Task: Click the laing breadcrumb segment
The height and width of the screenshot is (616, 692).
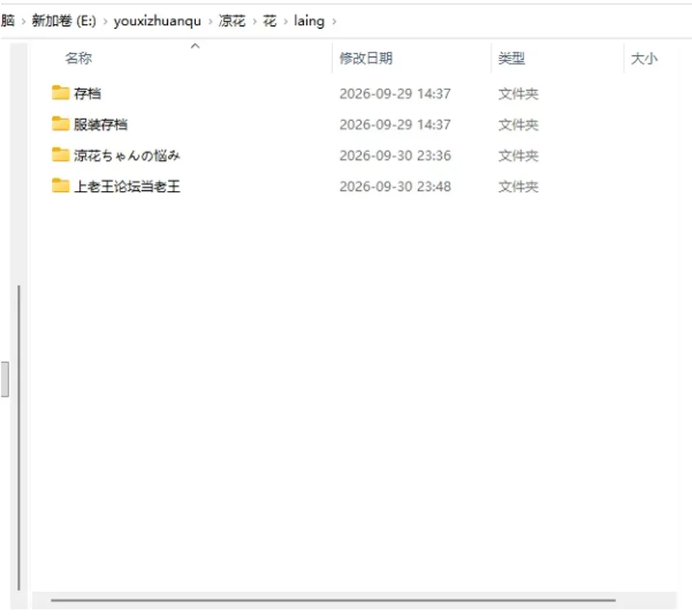Action: pos(309,21)
